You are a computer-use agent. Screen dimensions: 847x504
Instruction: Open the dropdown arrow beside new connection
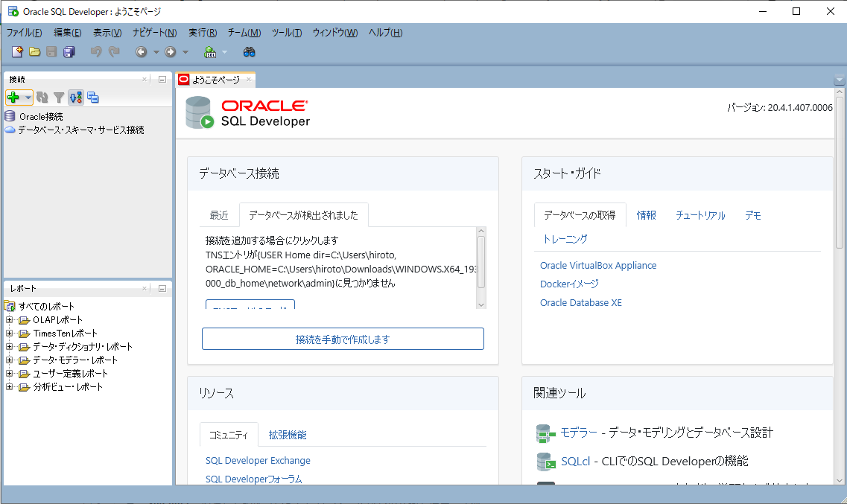click(x=28, y=98)
